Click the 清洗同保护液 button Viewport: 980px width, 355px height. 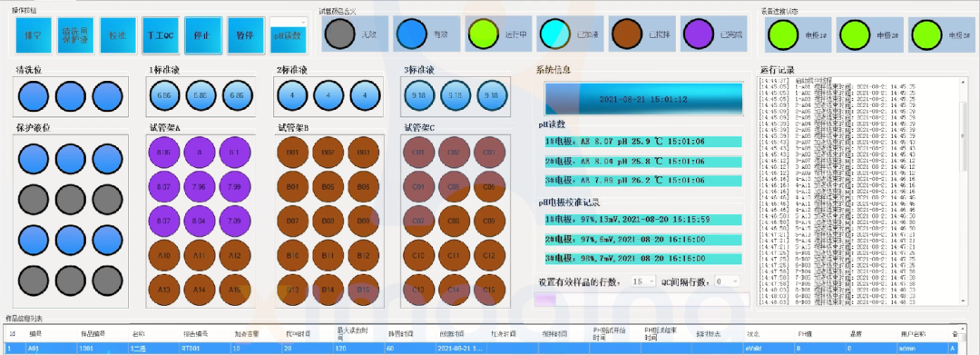point(74,35)
